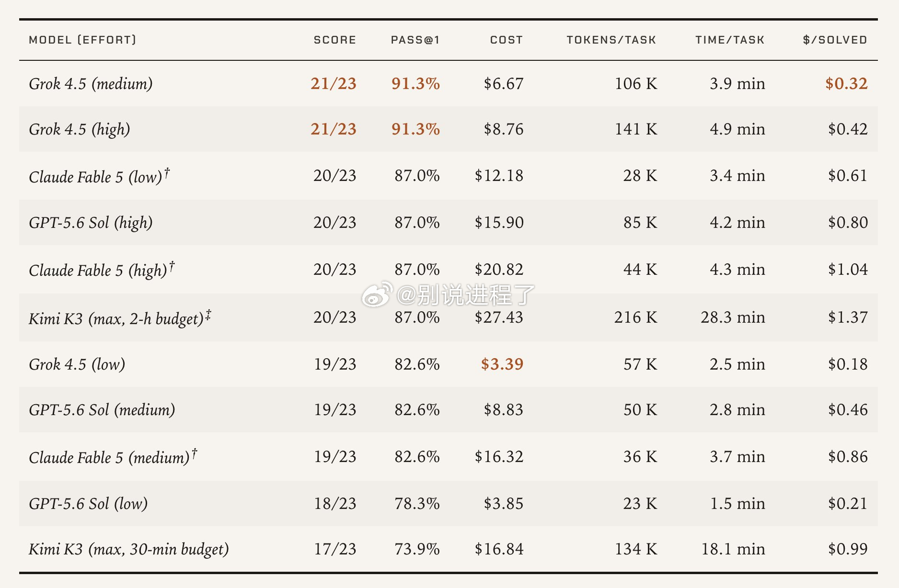
Task: Click the COST column header
Action: coord(507,40)
